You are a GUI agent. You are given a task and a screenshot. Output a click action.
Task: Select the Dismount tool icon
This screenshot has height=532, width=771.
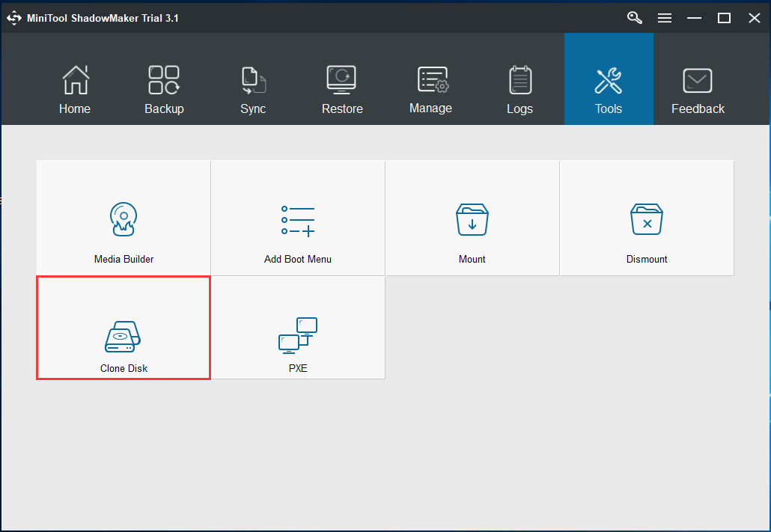point(647,218)
